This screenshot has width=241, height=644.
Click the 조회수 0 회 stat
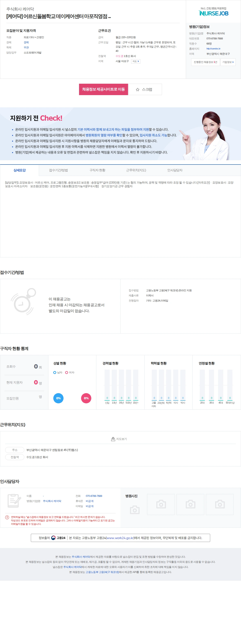click(x=24, y=367)
